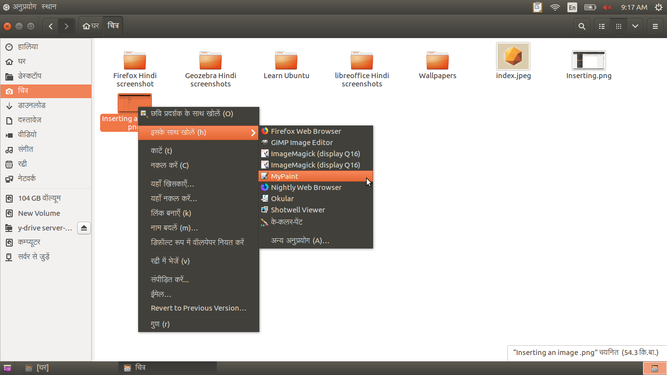The width and height of the screenshot is (667, 375).
Task: Click संपीड़ित करें... entry
Action: 199,279
